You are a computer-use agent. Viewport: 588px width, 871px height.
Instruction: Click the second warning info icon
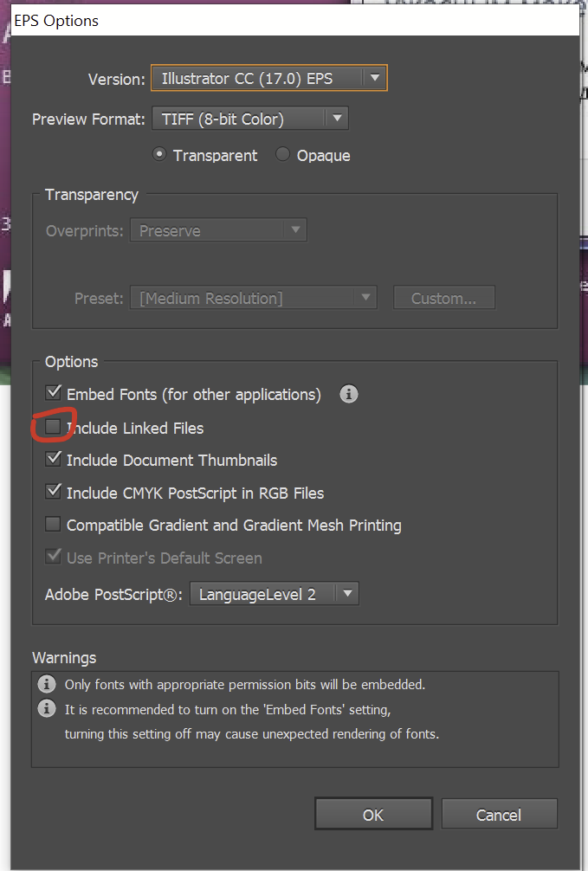point(47,709)
